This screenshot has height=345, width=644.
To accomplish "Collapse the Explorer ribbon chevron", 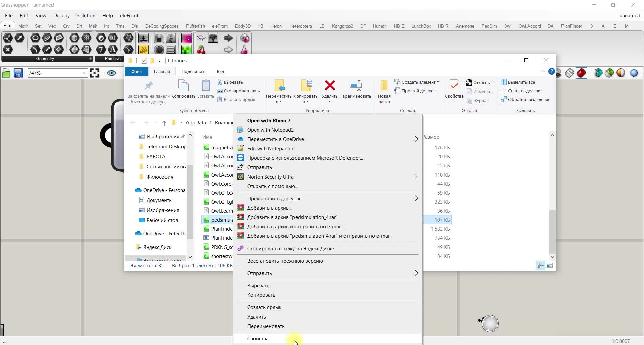I will tap(543, 71).
